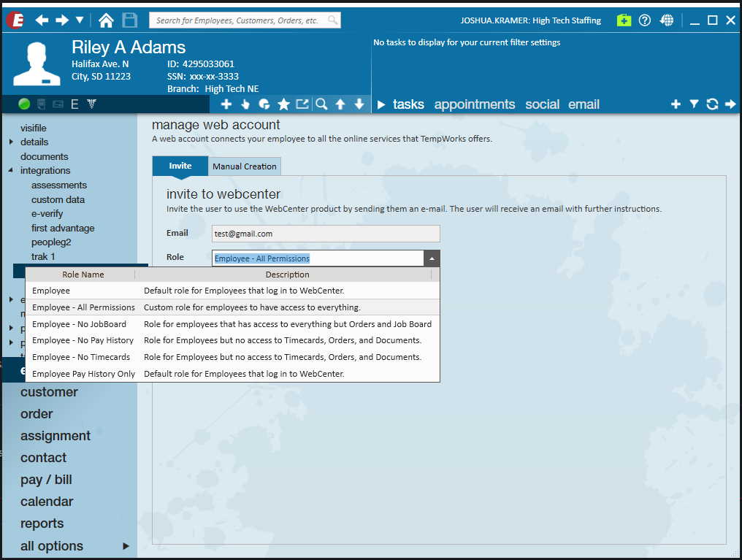The height and width of the screenshot is (560, 742).
Task: Expand all options with the arrow
Action: tap(126, 546)
